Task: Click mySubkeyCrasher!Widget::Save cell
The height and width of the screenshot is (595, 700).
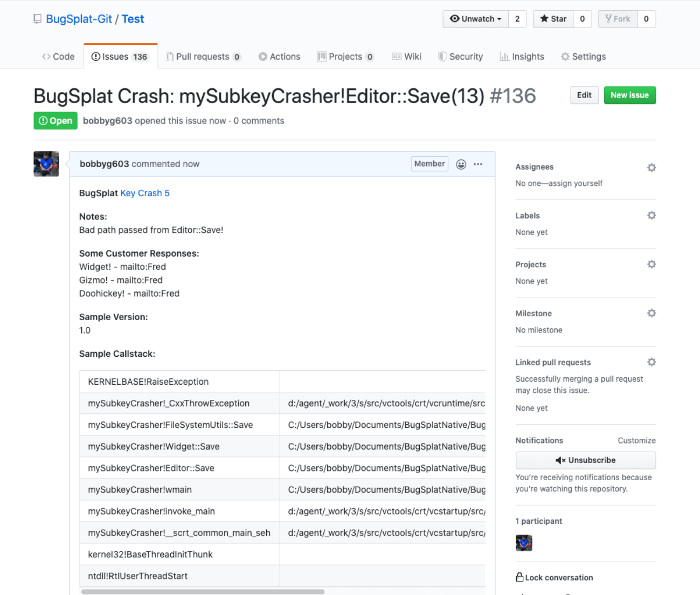Action: tap(179, 446)
